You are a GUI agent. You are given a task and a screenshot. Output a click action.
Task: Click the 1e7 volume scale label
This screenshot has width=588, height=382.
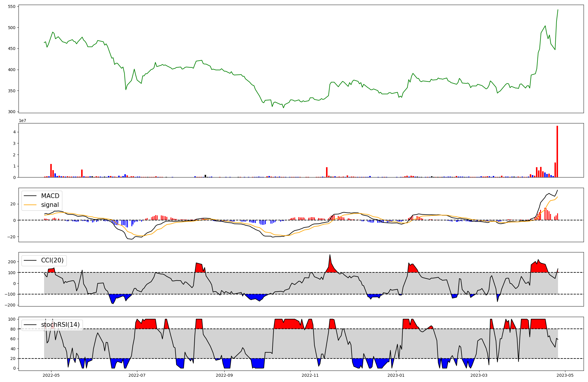tap(22, 120)
